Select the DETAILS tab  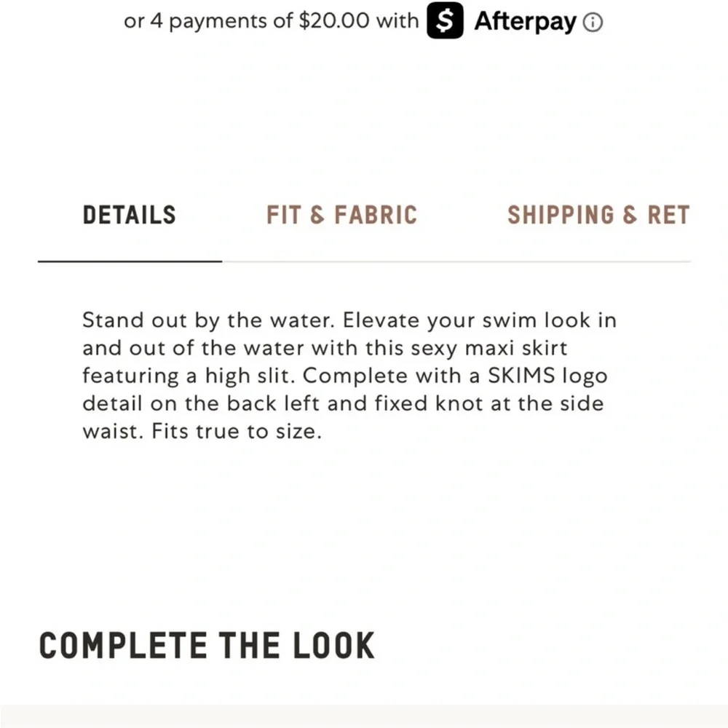129,215
